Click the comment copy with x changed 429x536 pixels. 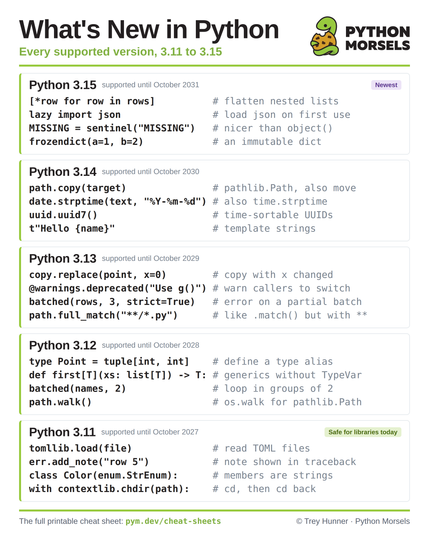pos(273,275)
